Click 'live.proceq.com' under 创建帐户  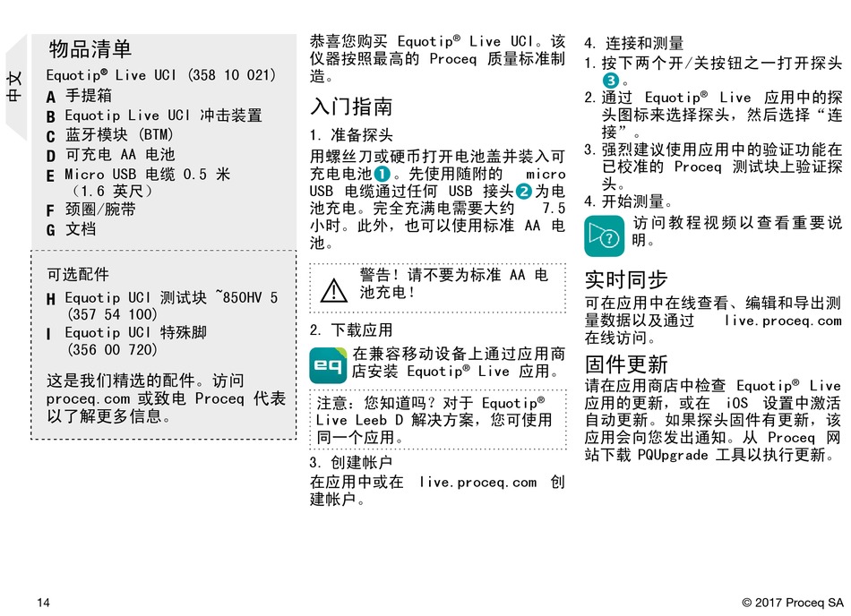[478, 482]
